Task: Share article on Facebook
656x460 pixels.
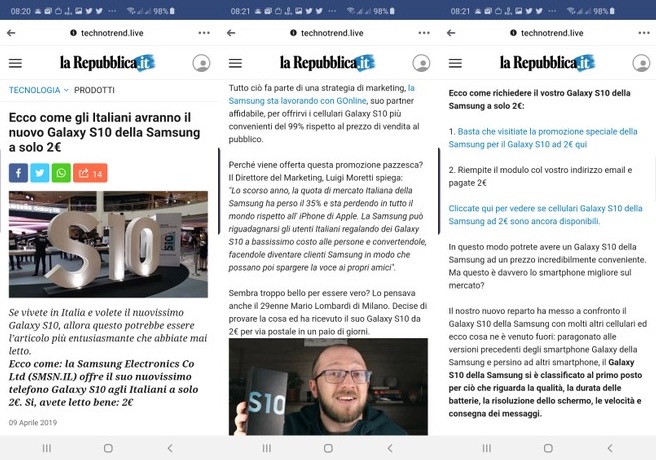Action: click(18, 173)
